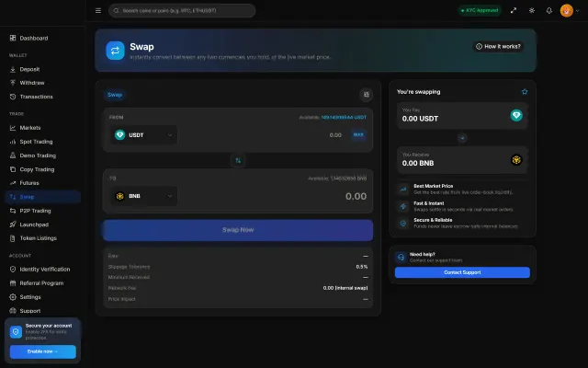Open the BNB currency dropdown
Viewport: 588px width, 368px height.
144,196
